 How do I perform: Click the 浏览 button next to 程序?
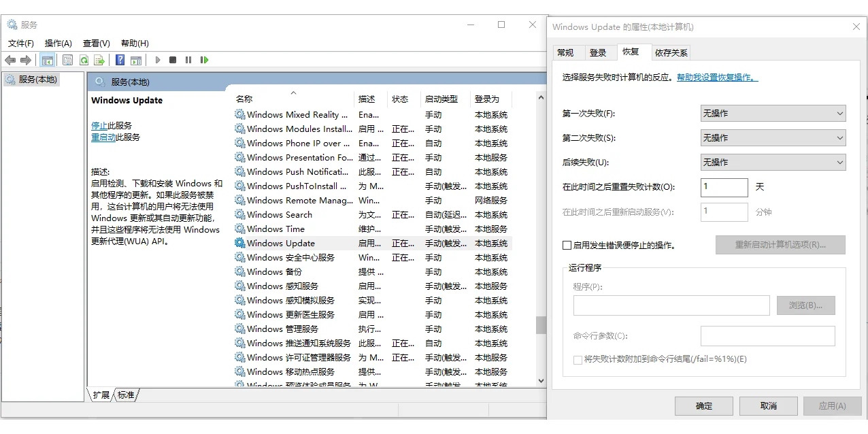pos(805,305)
